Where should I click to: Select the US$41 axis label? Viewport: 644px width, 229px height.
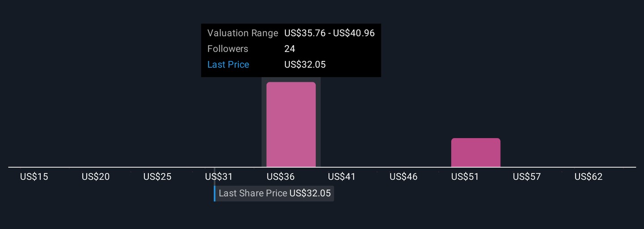[342, 177]
